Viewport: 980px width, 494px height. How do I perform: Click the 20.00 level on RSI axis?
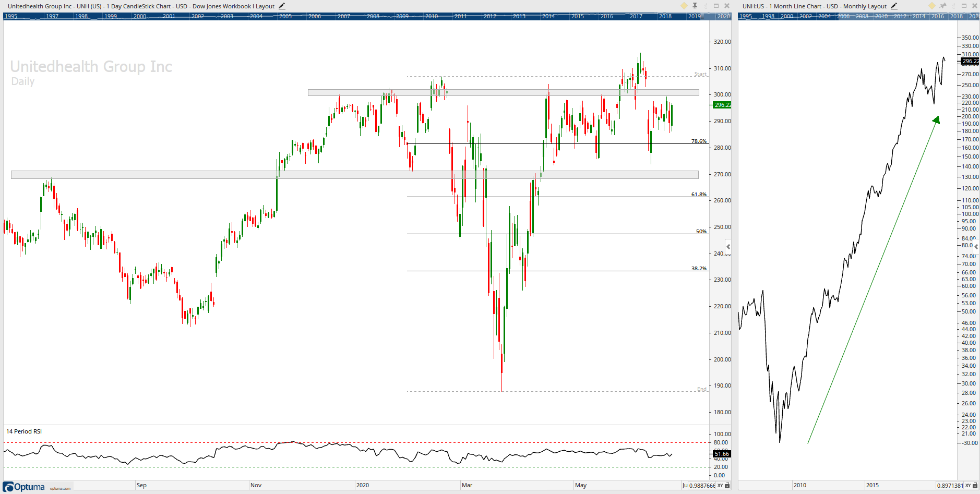pos(721,467)
